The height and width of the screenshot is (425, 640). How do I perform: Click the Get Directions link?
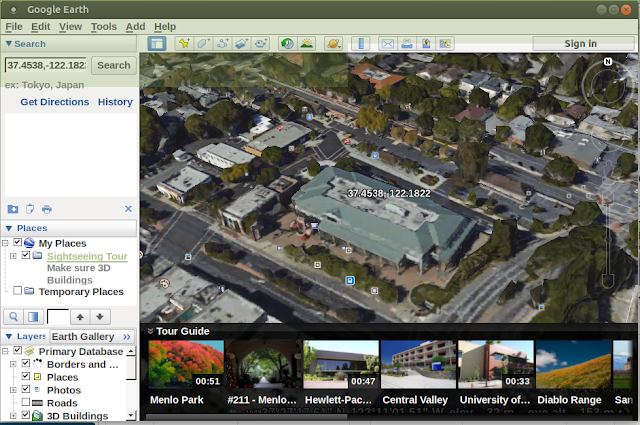55,102
